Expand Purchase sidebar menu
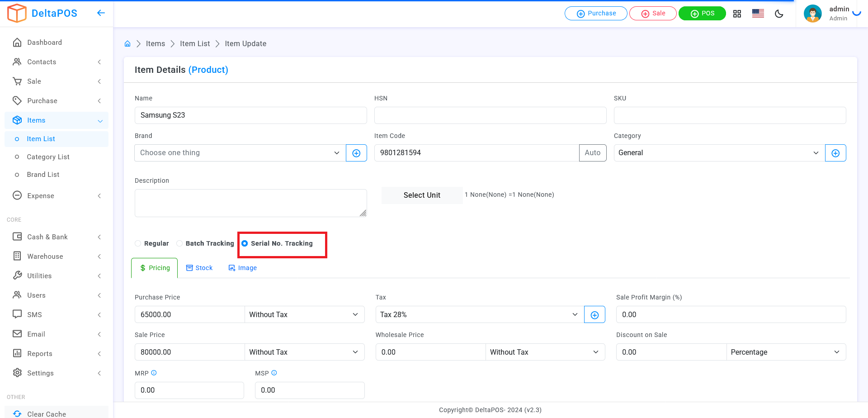This screenshot has height=418, width=868. [x=57, y=101]
